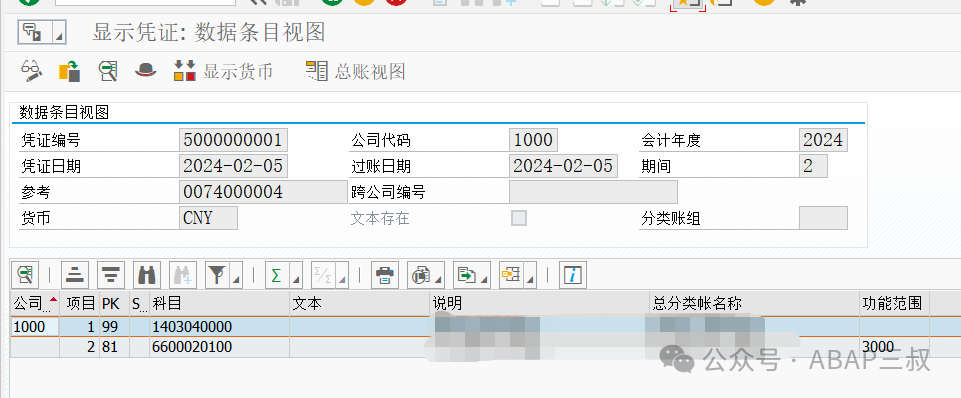Print the line item list
Viewport: 961px width, 398px height.
[385, 275]
